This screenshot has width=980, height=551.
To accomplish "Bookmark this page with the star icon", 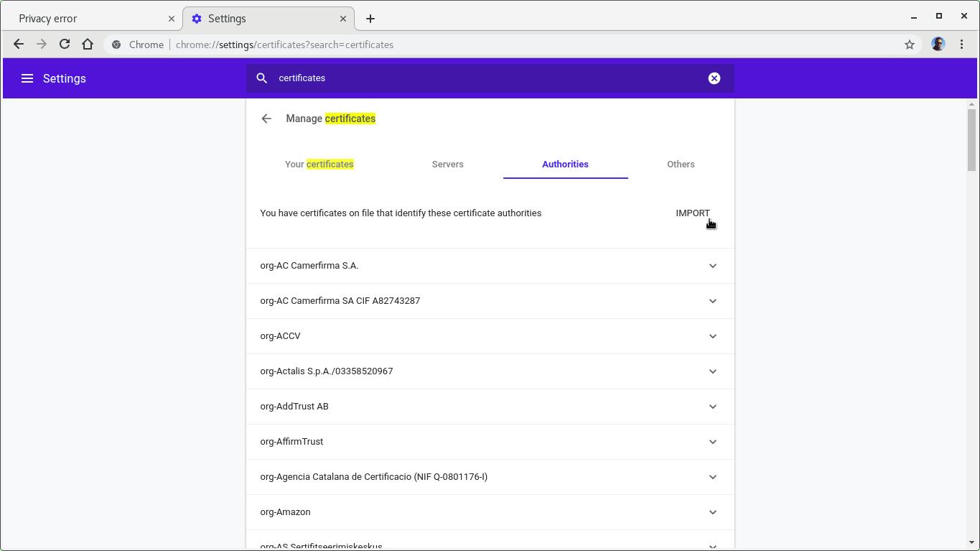I will [x=909, y=45].
